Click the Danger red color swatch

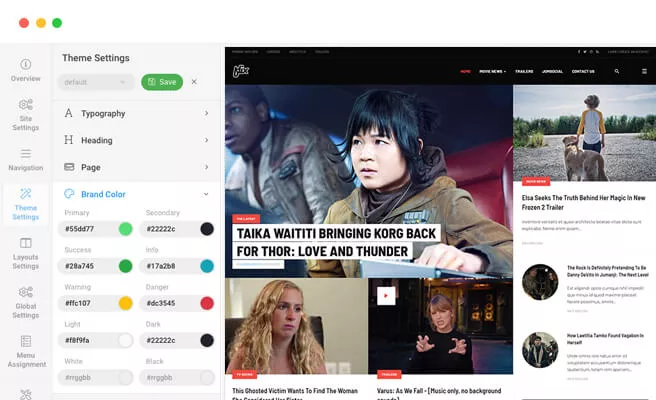[x=207, y=303]
